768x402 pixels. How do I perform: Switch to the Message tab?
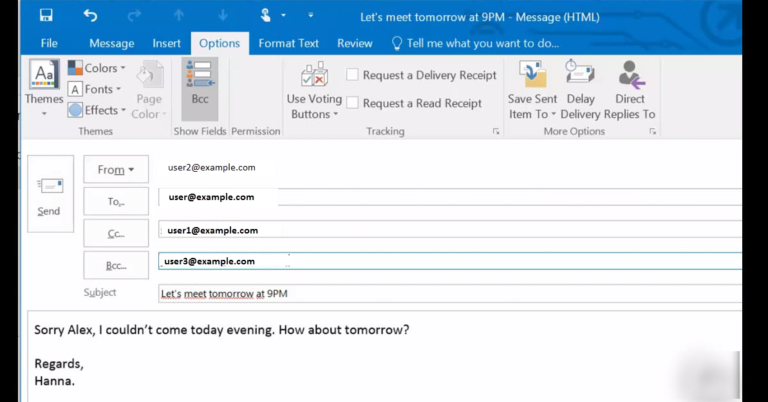[112, 44]
